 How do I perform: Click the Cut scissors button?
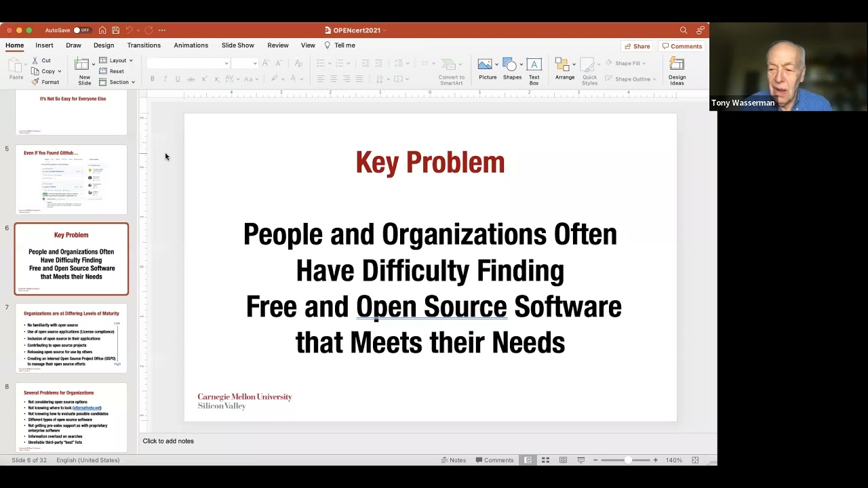pos(41,60)
